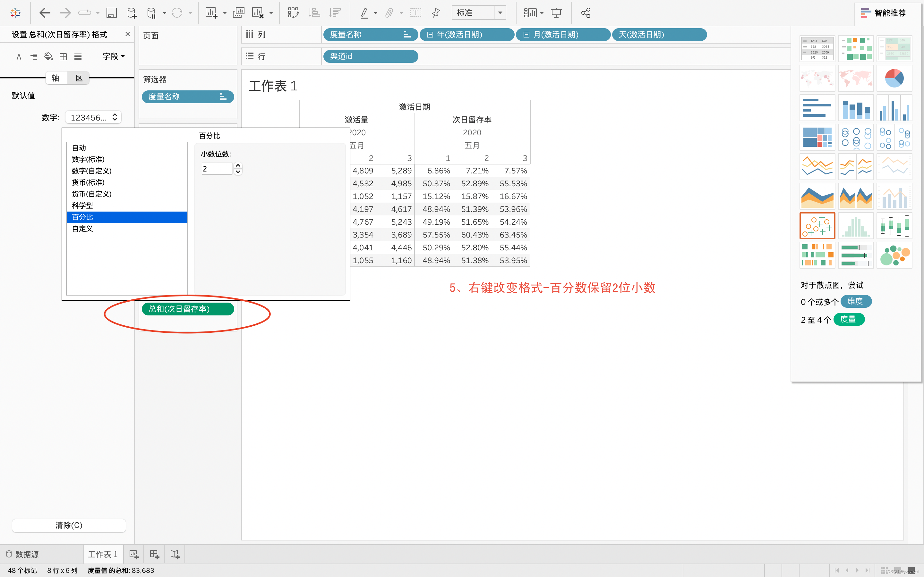Viewport: 924px width, 577px height.
Task: Click the add data source icon
Action: pos(132,13)
